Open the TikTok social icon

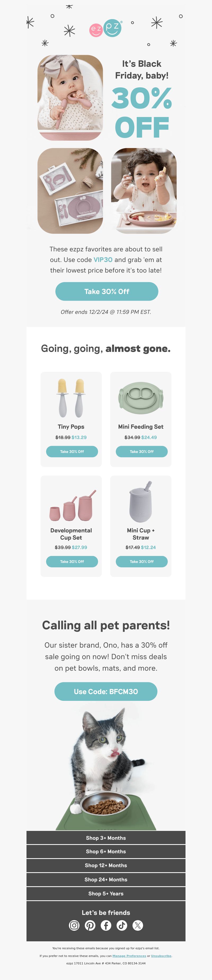tap(122, 925)
